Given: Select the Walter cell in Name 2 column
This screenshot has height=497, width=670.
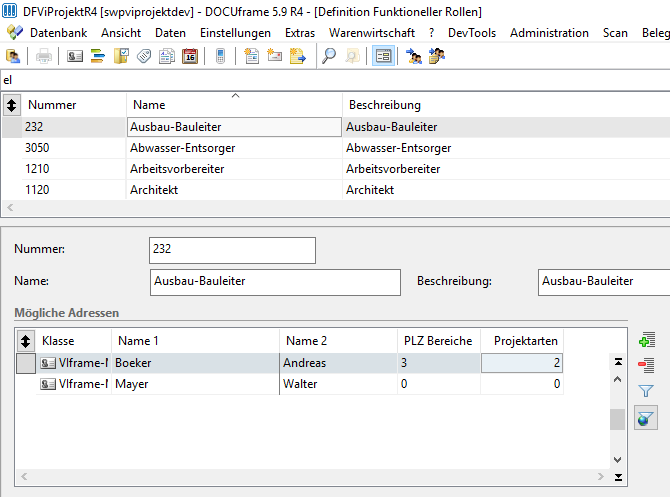Looking at the screenshot, I should (338, 384).
